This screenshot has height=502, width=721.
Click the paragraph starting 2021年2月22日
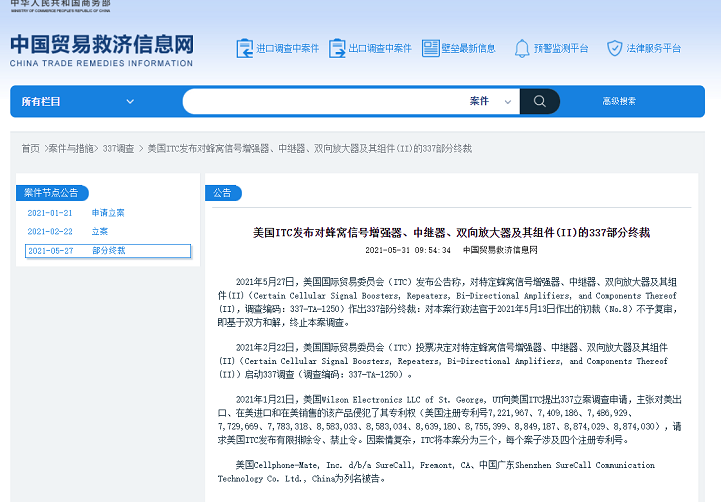443,361
